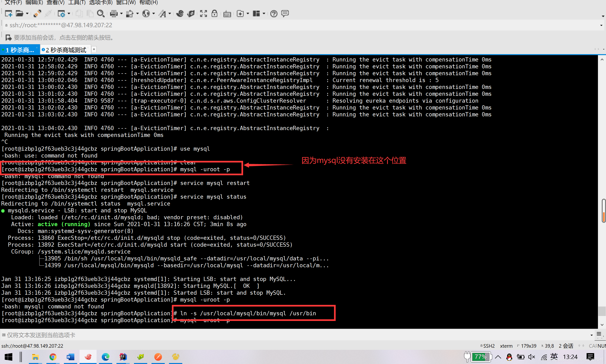606x364 pixels.
Task: Click the new session icon
Action: click(x=8, y=13)
